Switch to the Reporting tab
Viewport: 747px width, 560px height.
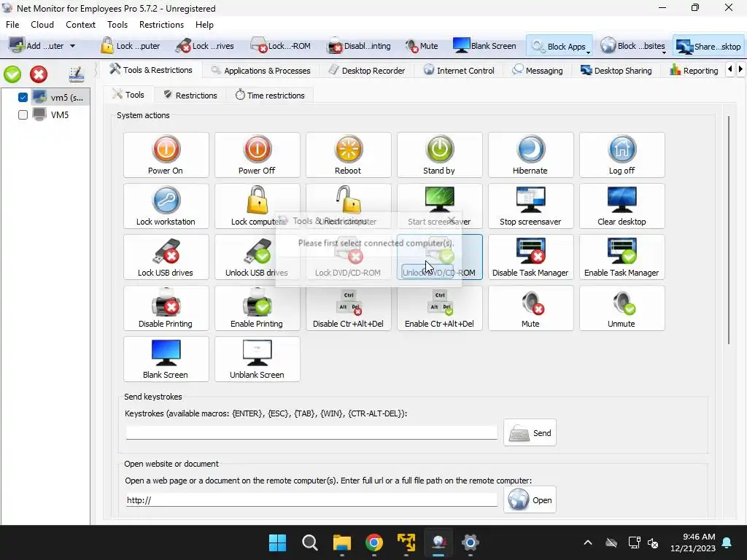[x=694, y=71]
